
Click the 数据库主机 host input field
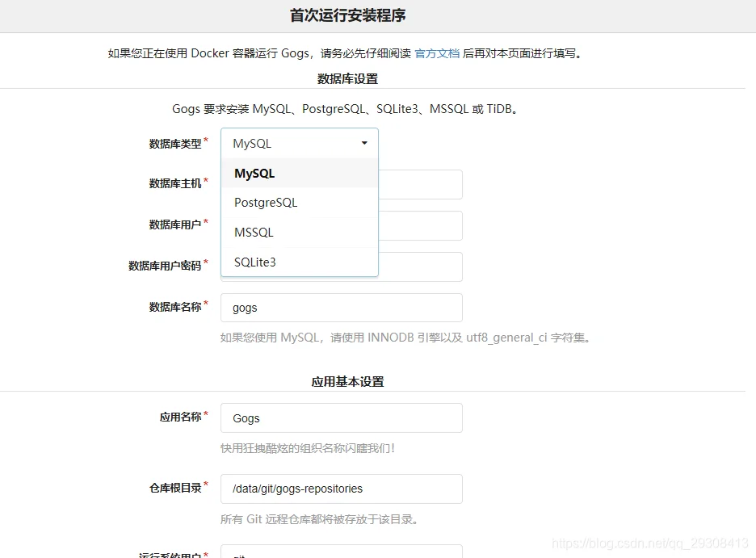pyautogui.click(x=421, y=184)
